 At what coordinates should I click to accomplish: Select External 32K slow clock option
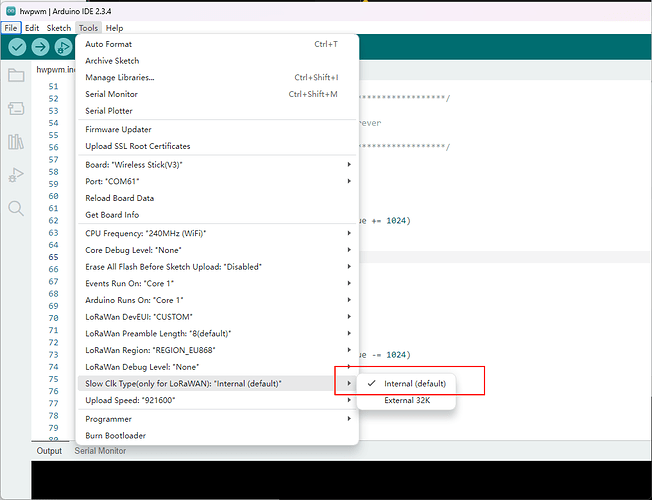click(406, 400)
